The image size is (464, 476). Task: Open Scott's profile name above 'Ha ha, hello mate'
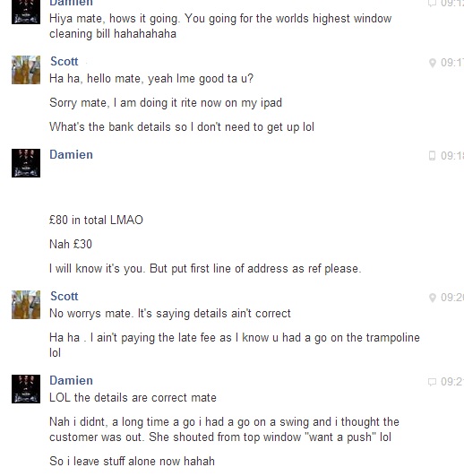point(64,61)
